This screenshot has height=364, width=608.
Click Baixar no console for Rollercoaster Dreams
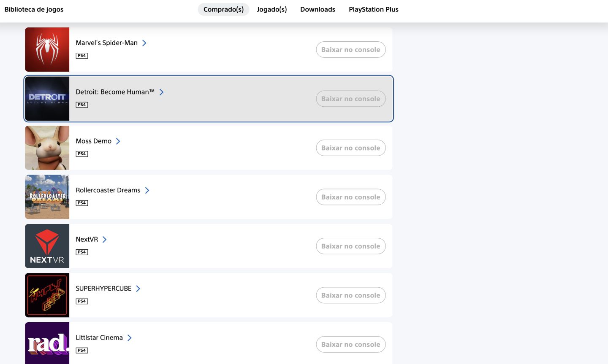click(x=351, y=197)
